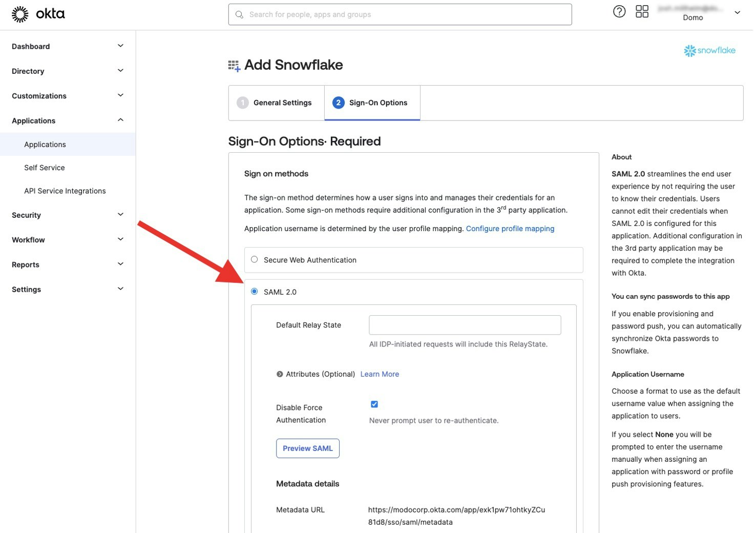Click the About heading in side panel
The height and width of the screenshot is (533, 756).
(621, 157)
